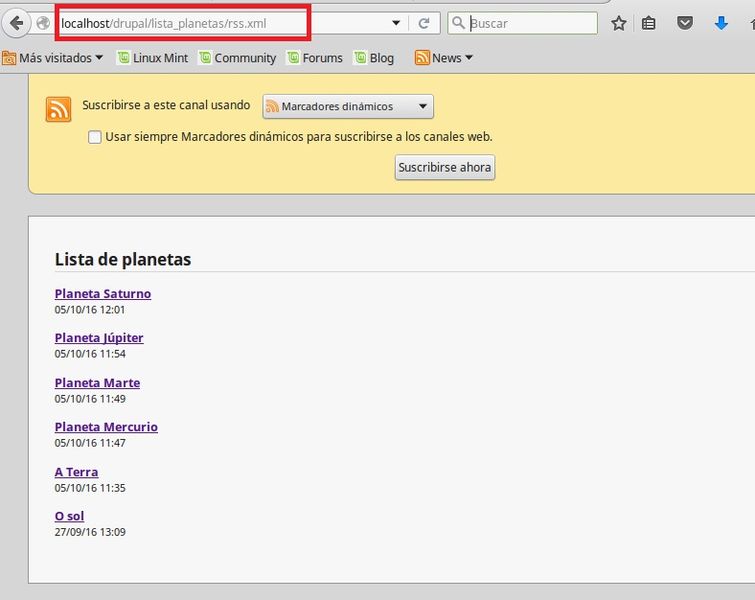Click the globe site identity icon

coord(43,23)
